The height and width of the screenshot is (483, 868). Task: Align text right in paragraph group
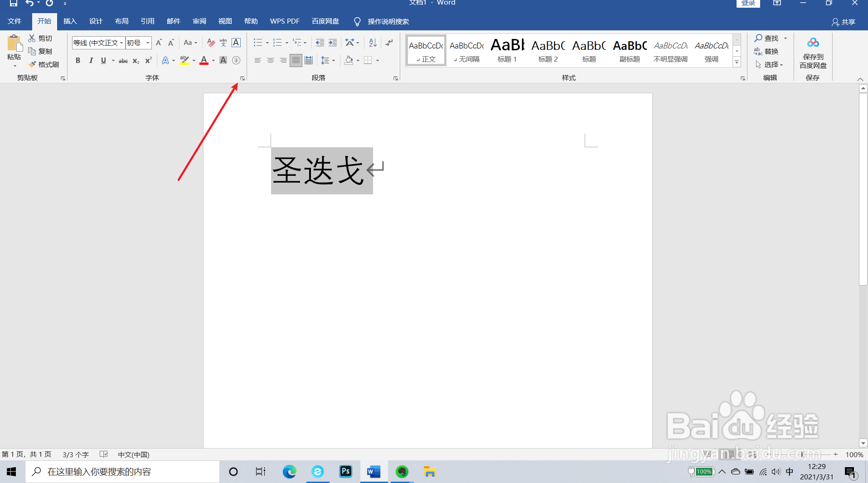(x=283, y=60)
